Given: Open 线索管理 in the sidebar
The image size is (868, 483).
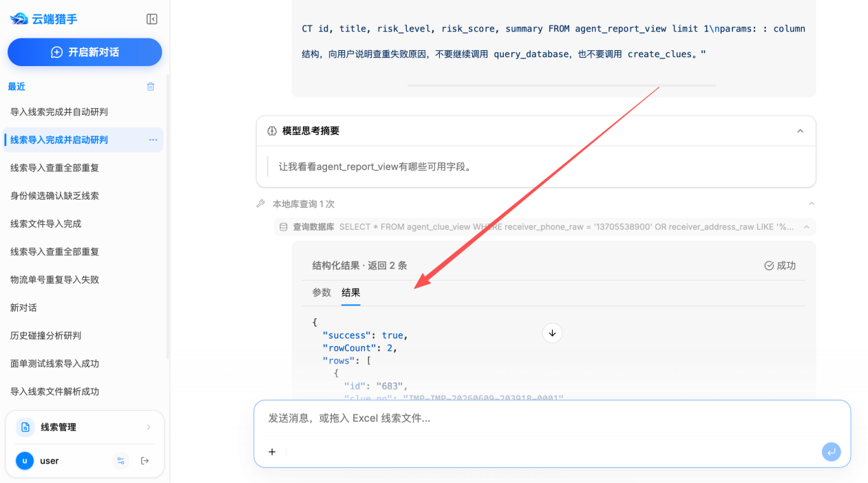Looking at the screenshot, I should (85, 427).
